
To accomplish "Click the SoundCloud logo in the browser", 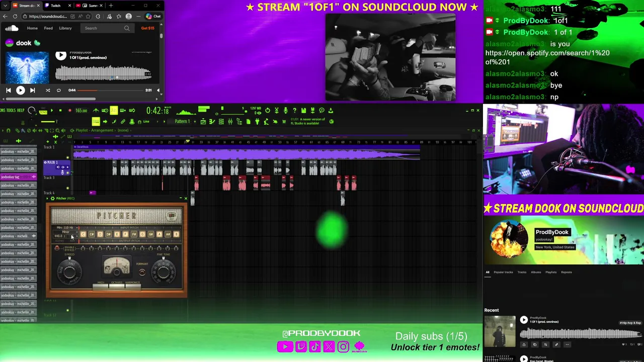I will click(x=12, y=28).
